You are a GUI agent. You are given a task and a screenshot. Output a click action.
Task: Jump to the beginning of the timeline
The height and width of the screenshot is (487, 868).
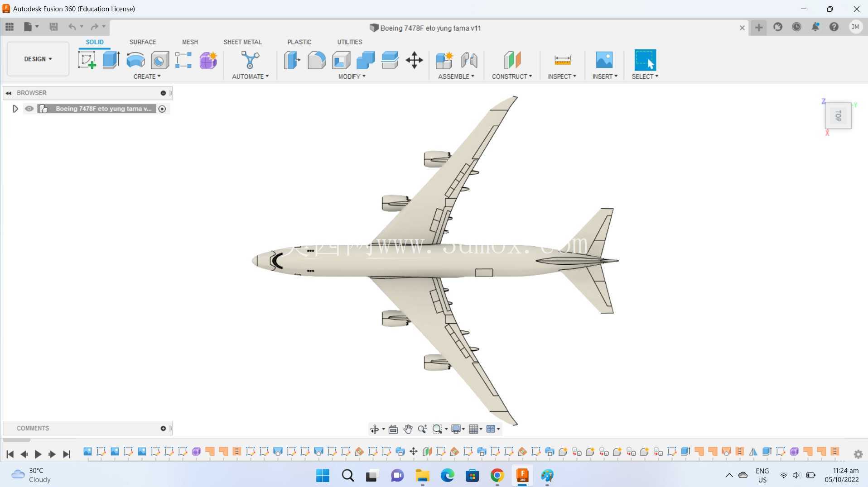(x=10, y=454)
